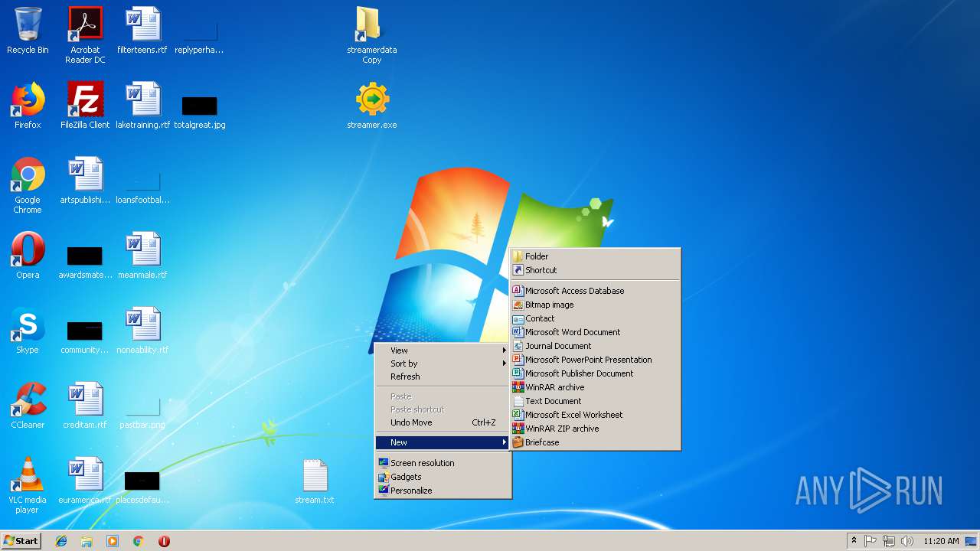Viewport: 980px width, 551px height.
Task: Create a new Contact
Action: [x=595, y=318]
